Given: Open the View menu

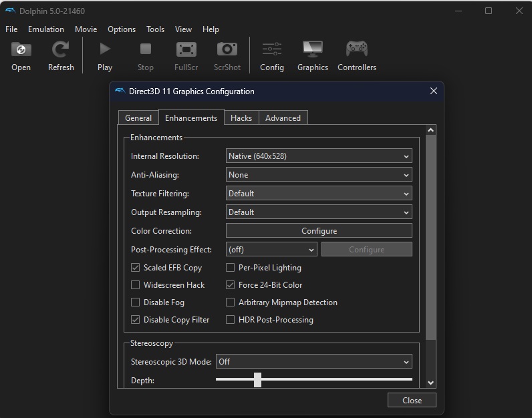Looking at the screenshot, I should [183, 29].
